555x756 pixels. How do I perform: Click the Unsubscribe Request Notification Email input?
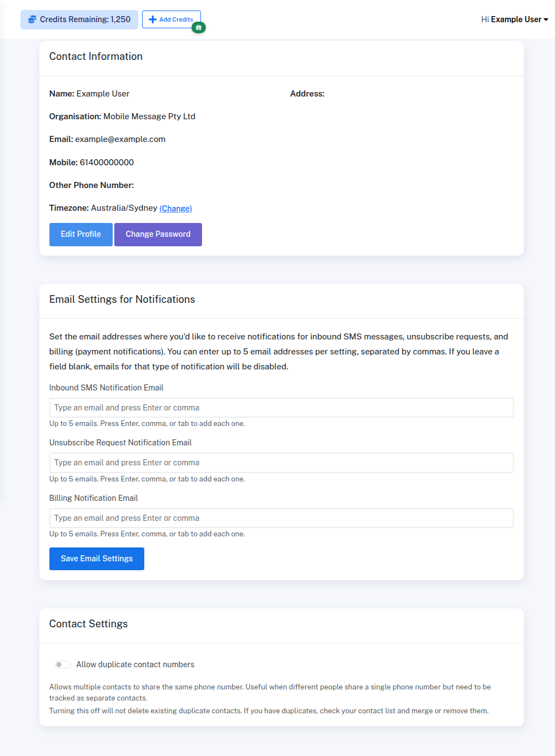tap(281, 463)
